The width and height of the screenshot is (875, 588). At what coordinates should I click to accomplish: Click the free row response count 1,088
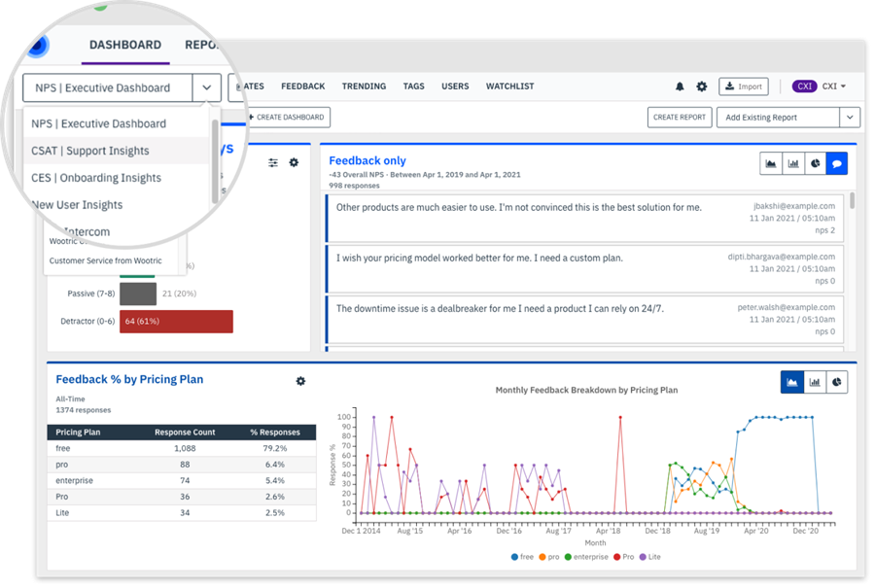pyautogui.click(x=185, y=448)
